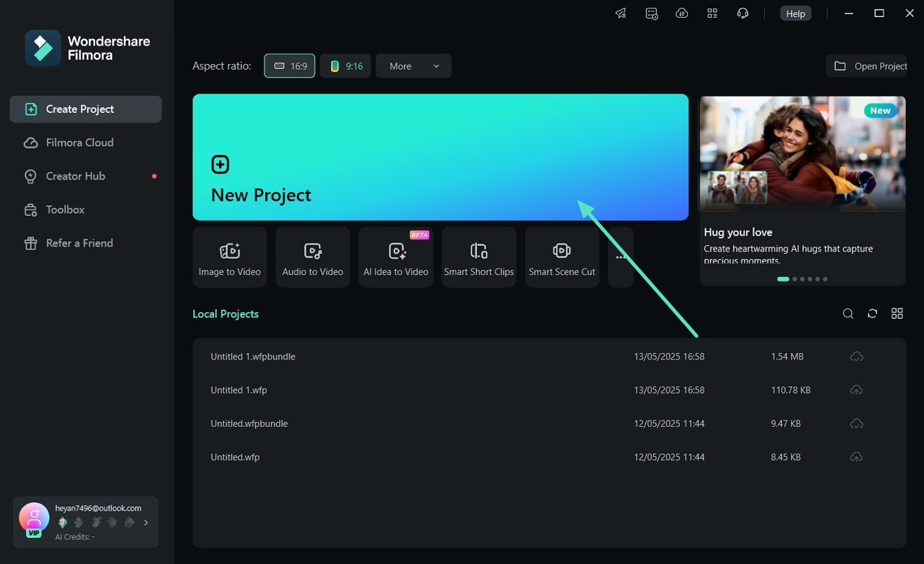Show more tools via ellipsis button
Viewport: 924px width, 564px height.
coord(621,257)
